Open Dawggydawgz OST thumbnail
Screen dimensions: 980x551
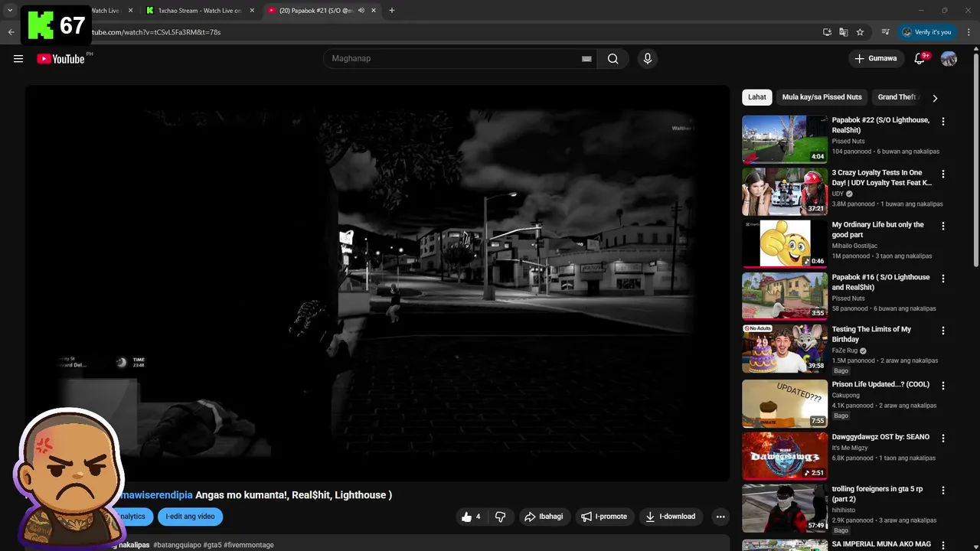click(x=785, y=456)
